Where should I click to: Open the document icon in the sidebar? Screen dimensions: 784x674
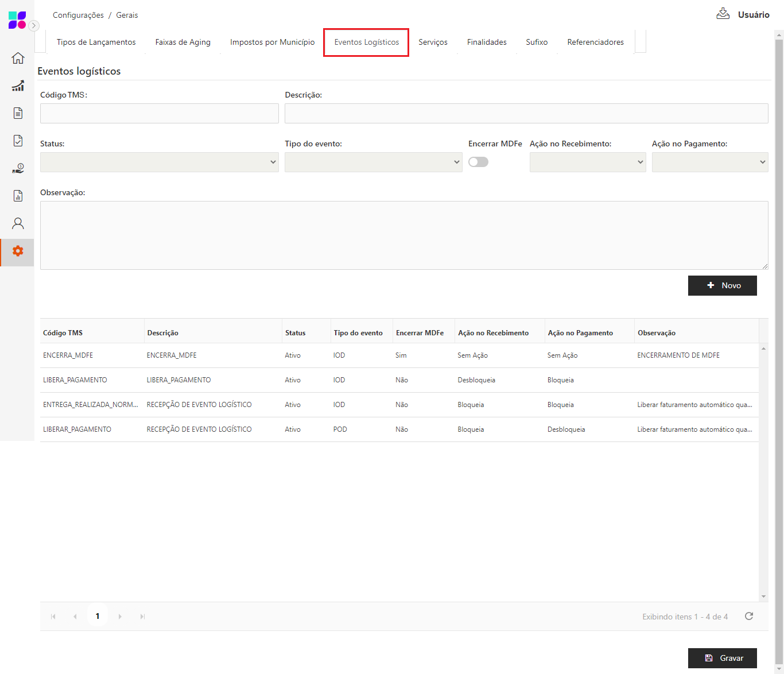click(18, 113)
